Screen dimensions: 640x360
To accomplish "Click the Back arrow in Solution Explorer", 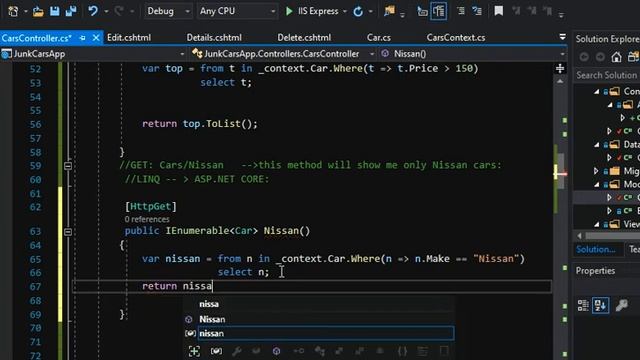I will 584,57.
